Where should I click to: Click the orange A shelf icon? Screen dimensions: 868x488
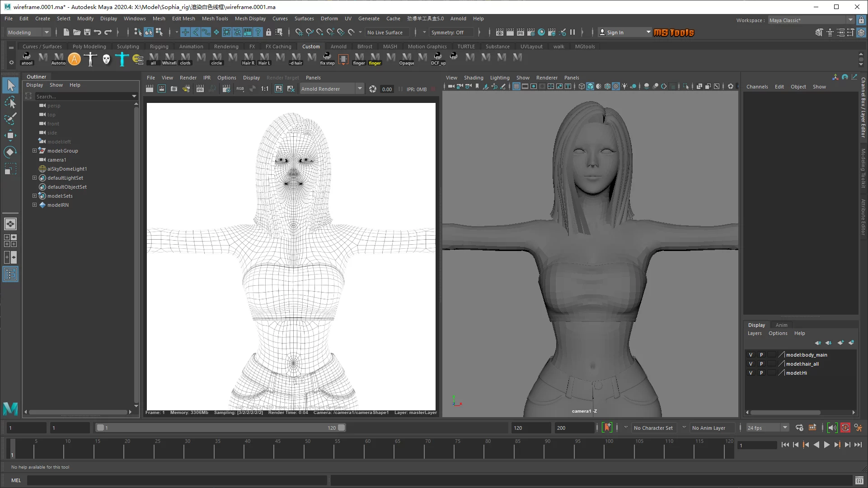(x=74, y=59)
